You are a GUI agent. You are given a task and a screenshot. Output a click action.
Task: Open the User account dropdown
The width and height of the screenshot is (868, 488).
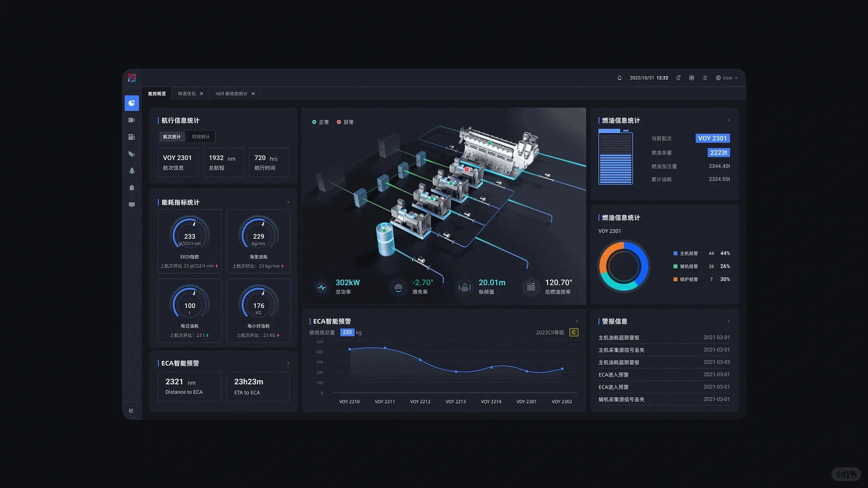pos(726,78)
